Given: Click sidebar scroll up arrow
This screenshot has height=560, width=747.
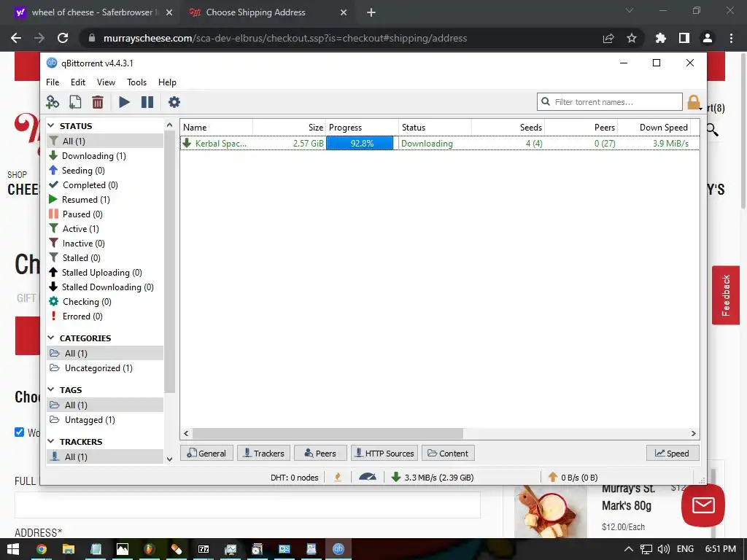Looking at the screenshot, I should (x=169, y=125).
